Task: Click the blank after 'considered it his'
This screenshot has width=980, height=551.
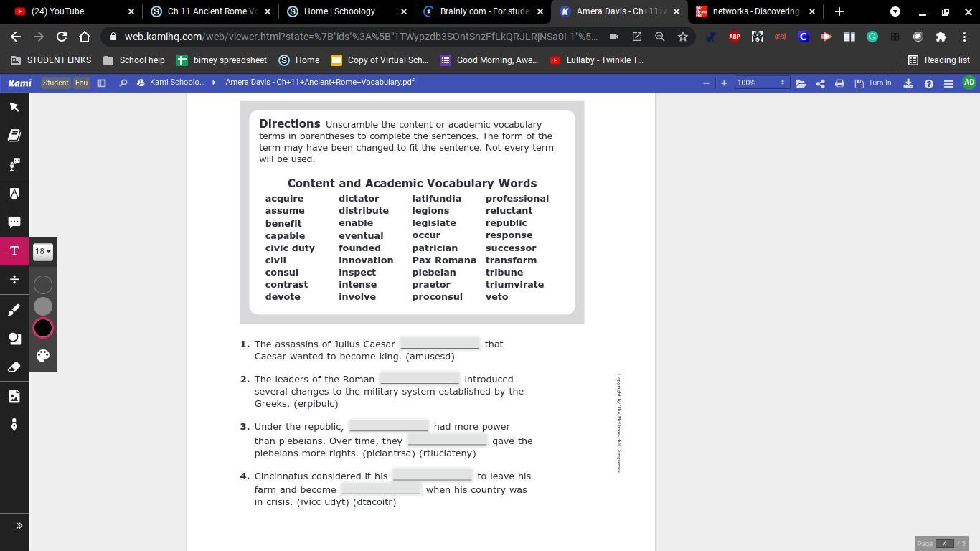Action: [432, 476]
